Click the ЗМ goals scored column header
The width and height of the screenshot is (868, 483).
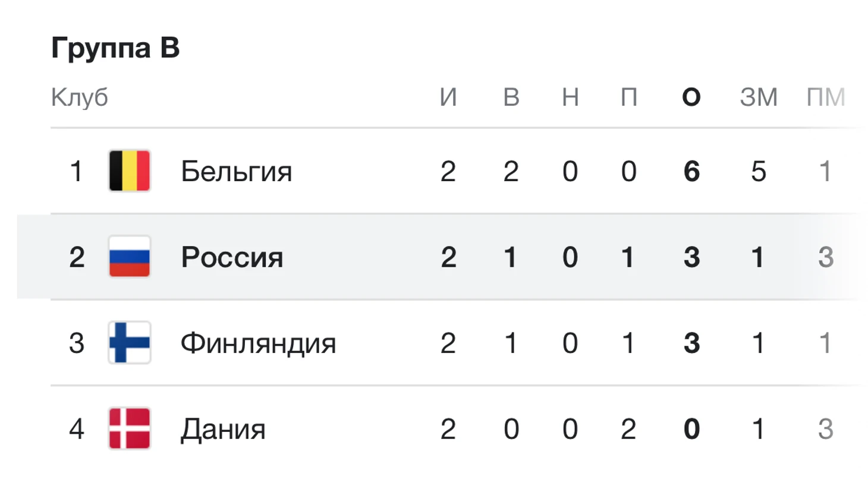click(x=759, y=97)
